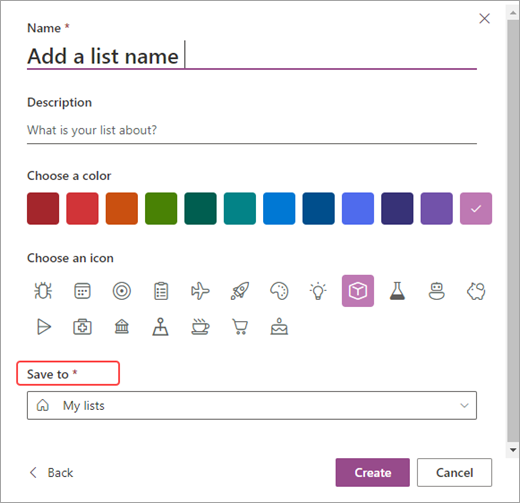Viewport: 520px width, 503px height.
Task: Select the dark teal green swatch
Action: tap(200, 208)
